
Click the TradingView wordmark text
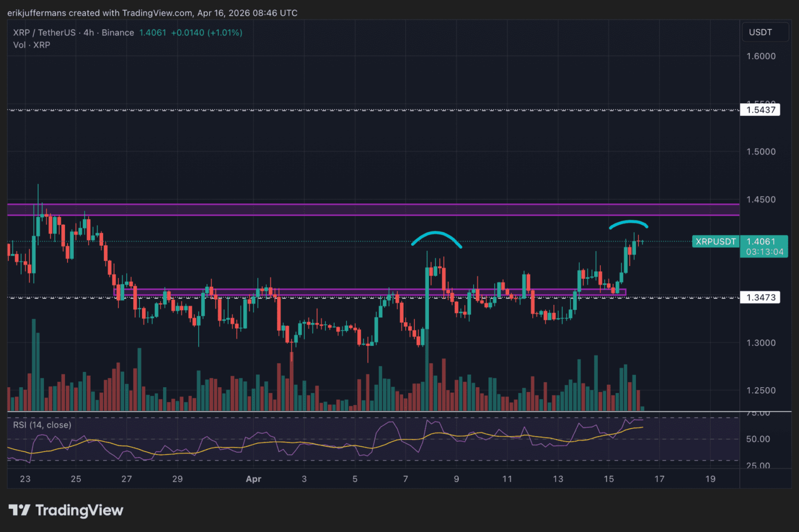[79, 510]
